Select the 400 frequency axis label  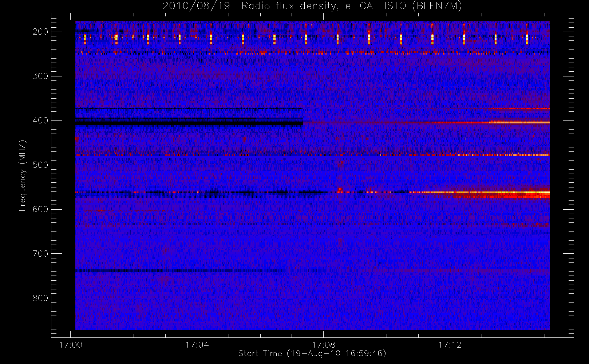coord(40,120)
